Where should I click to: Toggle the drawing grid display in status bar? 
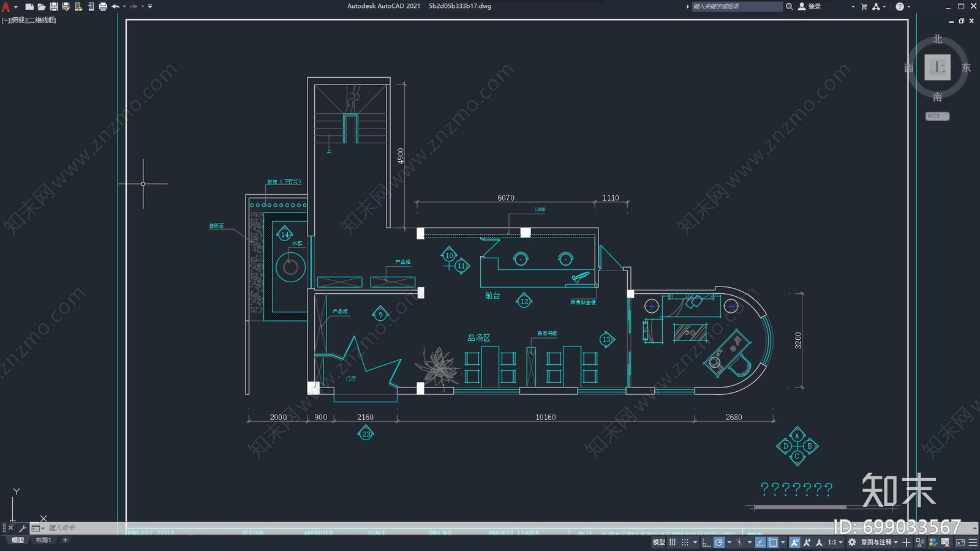pos(673,542)
